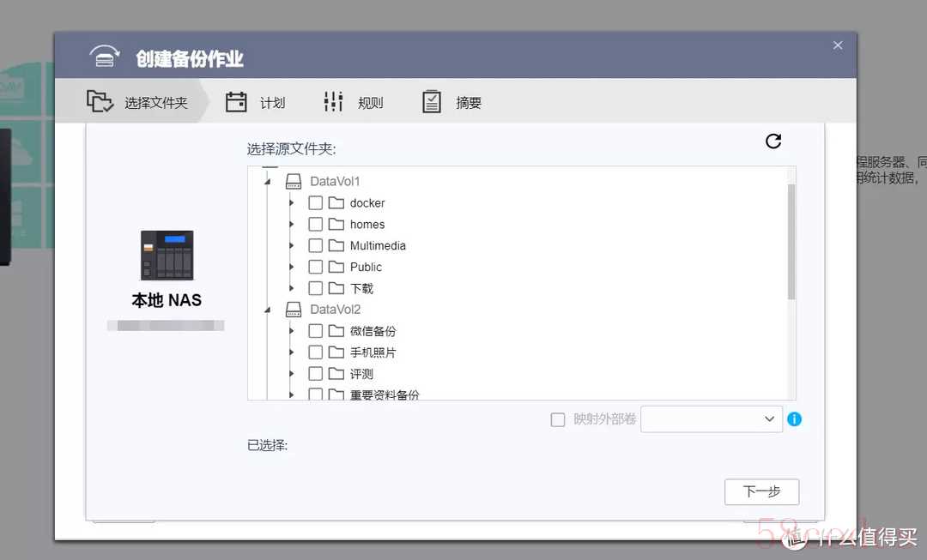The width and height of the screenshot is (927, 560).
Task: Select the 重要资料备份 folder row
Action: click(x=385, y=394)
